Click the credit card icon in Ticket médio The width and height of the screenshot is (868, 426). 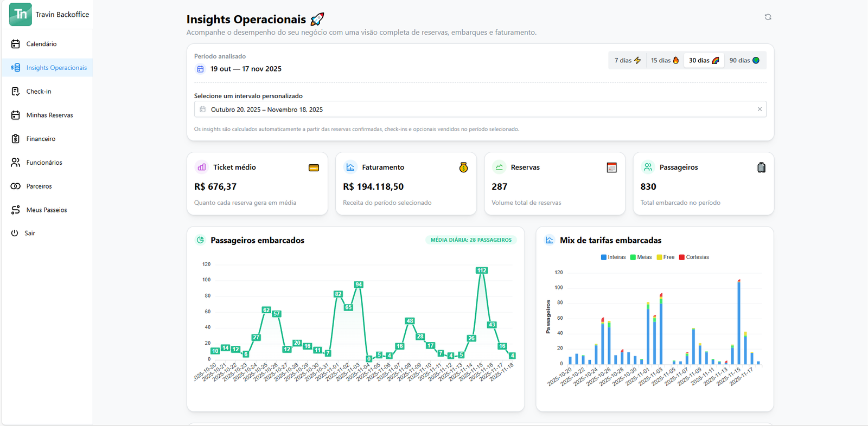coord(314,167)
